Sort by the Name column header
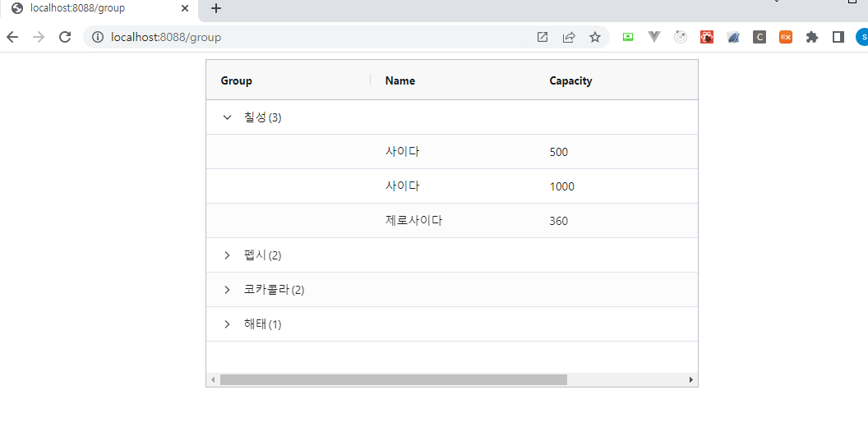Screen dimensions: 868x422 399,80
